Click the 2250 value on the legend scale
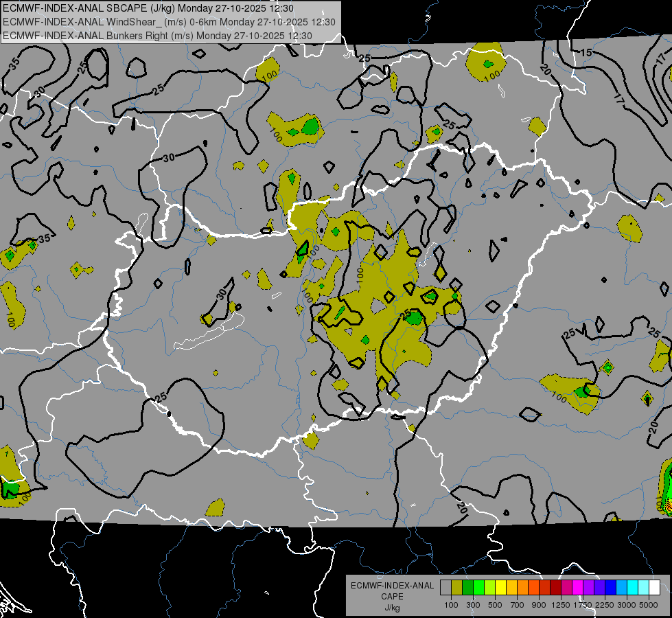The height and width of the screenshot is (618, 672). tap(605, 605)
